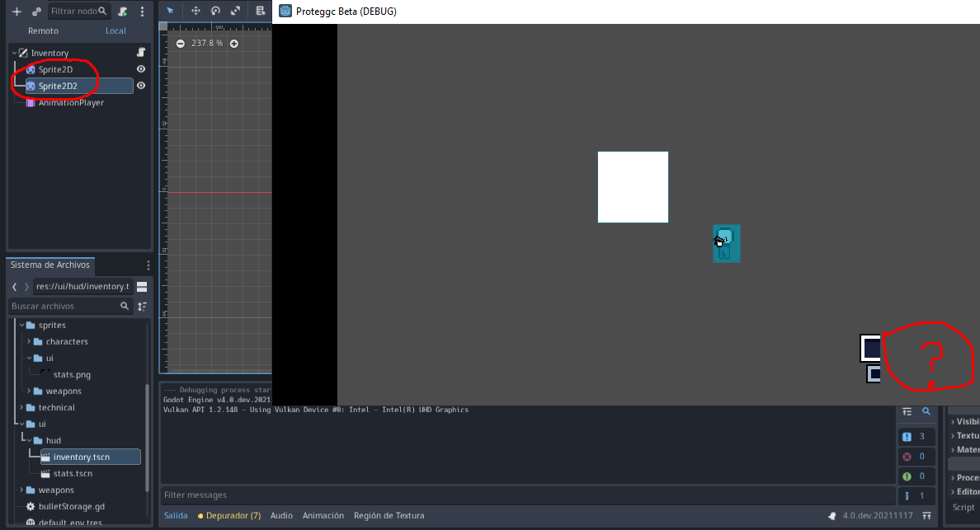Go forward in filesystem history
This screenshot has width=980, height=530.
[x=26, y=287]
